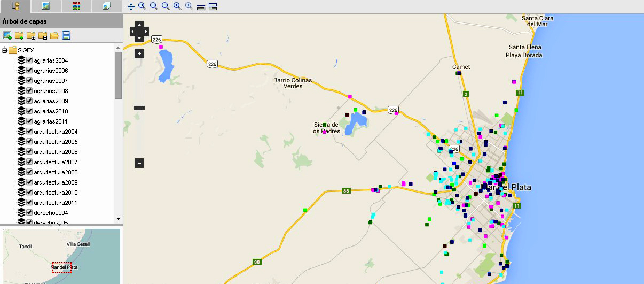The image size is (644, 284).
Task: Select the agrarias2010 layer name in the tree
Action: pyautogui.click(x=51, y=111)
